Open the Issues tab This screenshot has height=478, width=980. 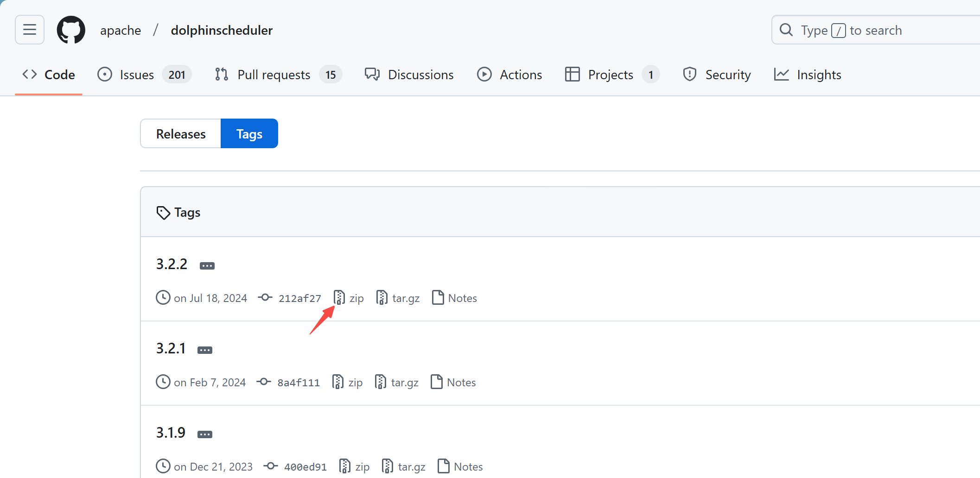[144, 75]
